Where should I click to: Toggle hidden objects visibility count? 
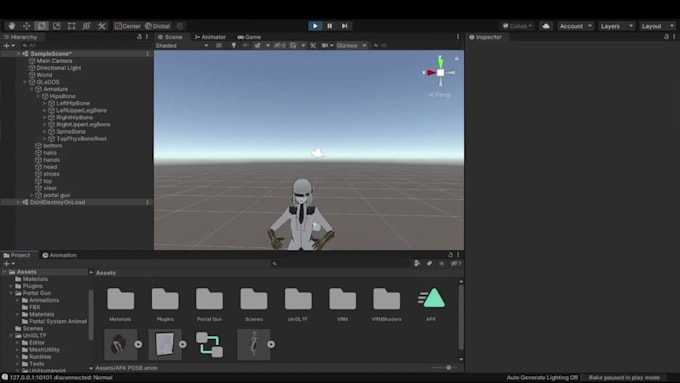pos(280,45)
